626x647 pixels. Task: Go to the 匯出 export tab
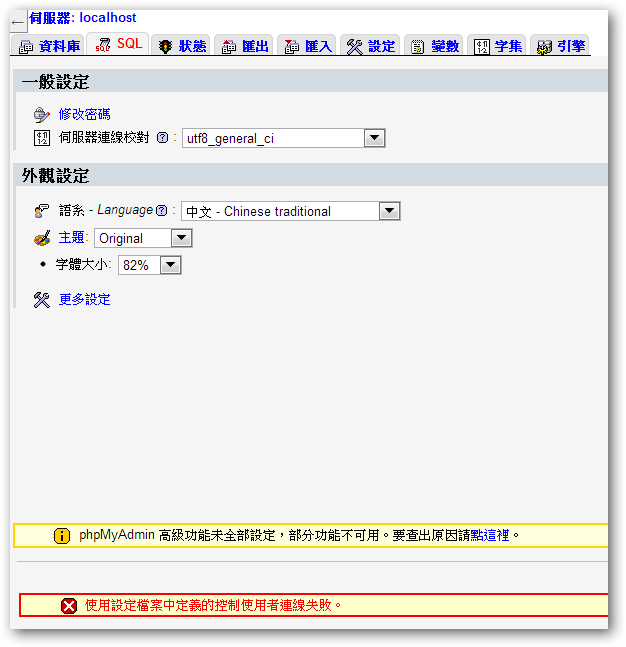pyautogui.click(x=244, y=46)
